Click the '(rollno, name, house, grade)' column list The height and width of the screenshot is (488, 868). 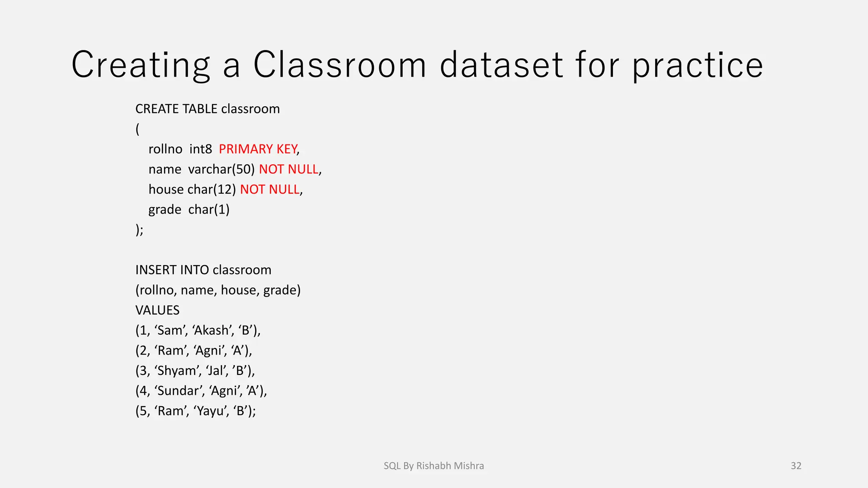(218, 290)
